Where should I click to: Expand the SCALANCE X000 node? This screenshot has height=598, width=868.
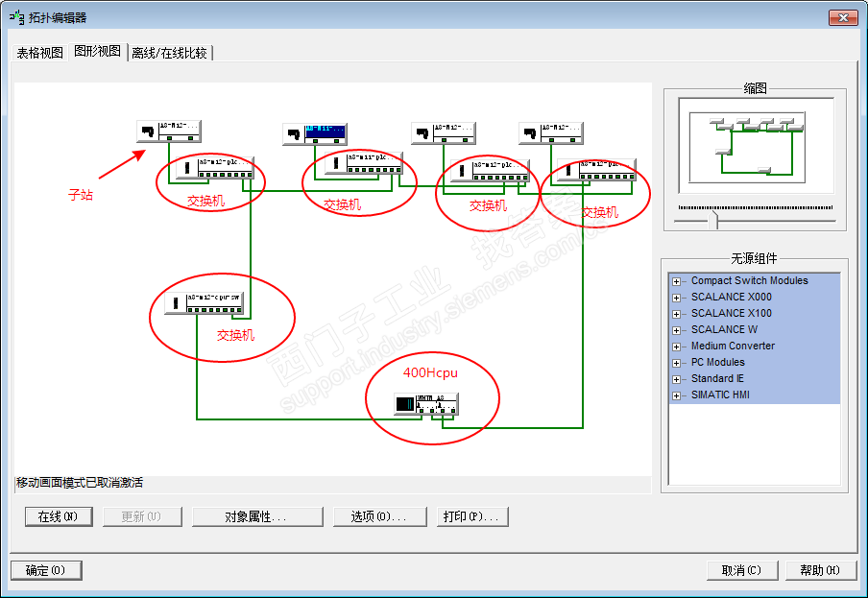pyautogui.click(x=676, y=298)
